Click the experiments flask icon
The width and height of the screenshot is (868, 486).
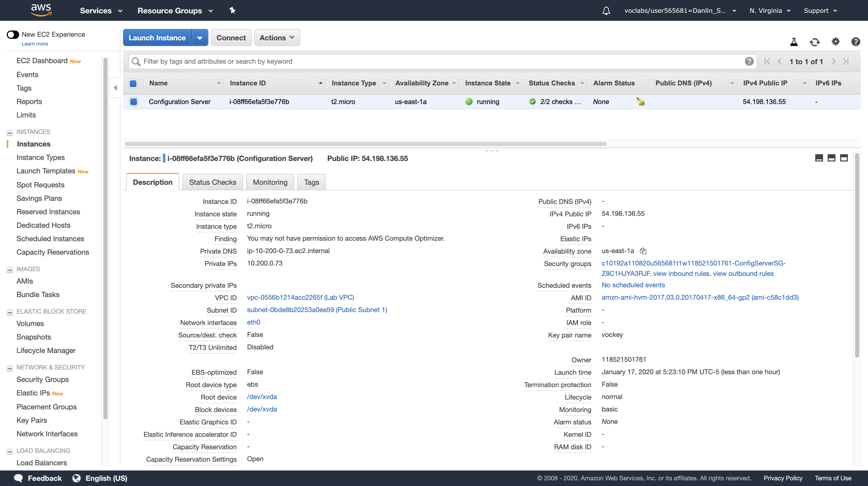tap(794, 42)
